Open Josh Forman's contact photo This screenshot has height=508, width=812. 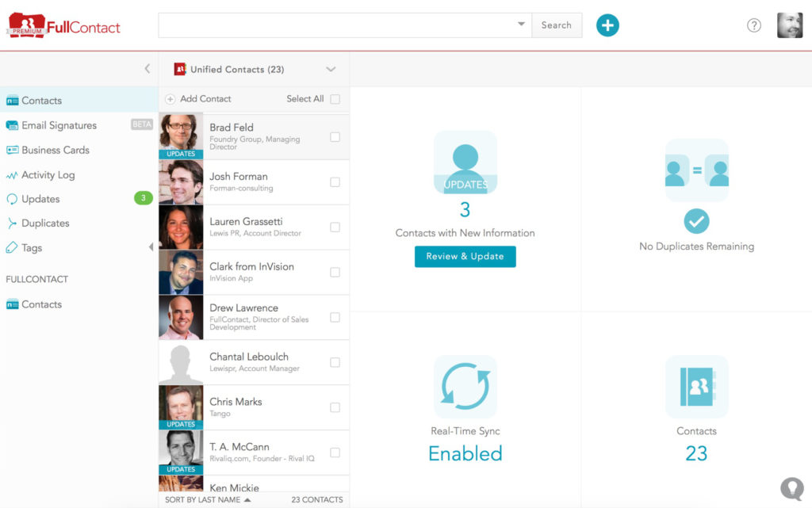(x=181, y=182)
